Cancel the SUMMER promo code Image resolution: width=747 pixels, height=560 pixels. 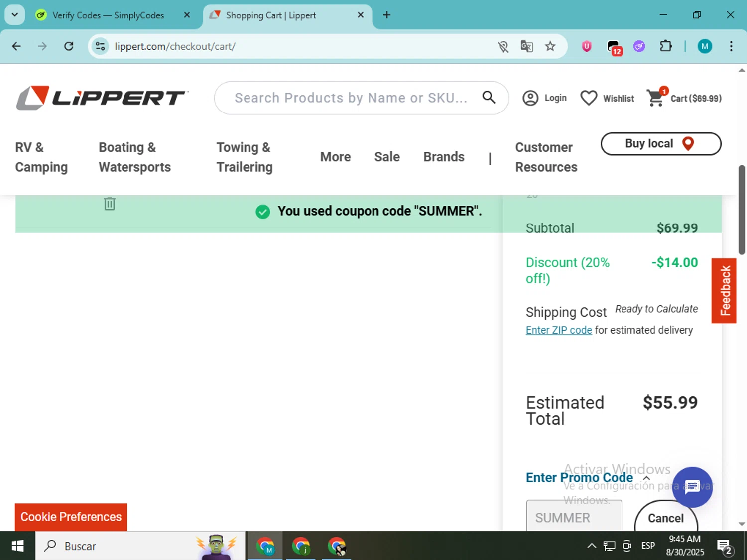coord(666,518)
